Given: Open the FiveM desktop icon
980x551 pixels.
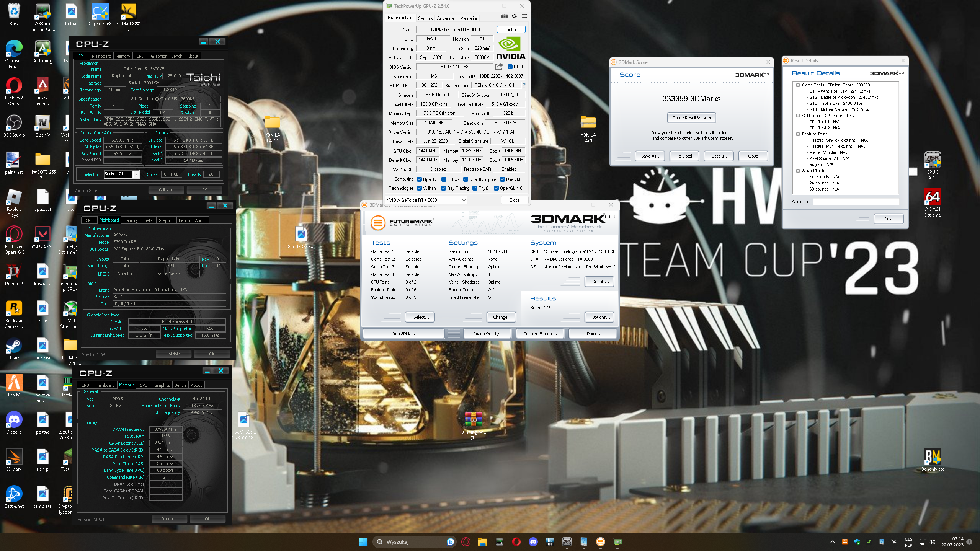Looking at the screenshot, I should coord(14,386).
